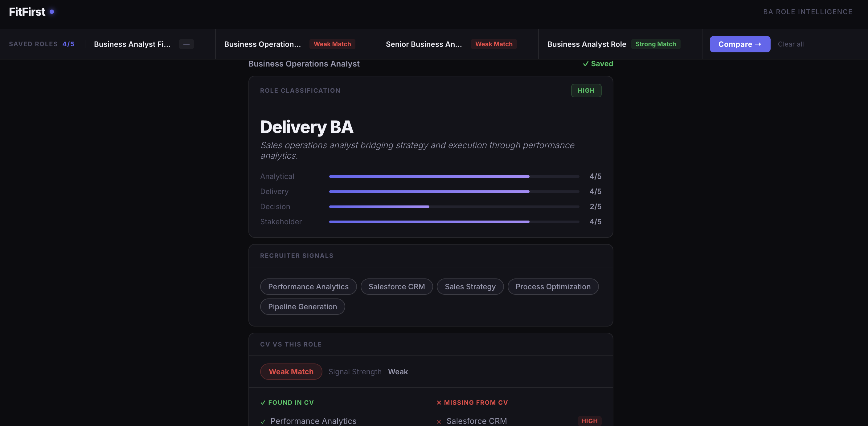Click the HIGH role classification badge
The image size is (868, 426).
[586, 91]
